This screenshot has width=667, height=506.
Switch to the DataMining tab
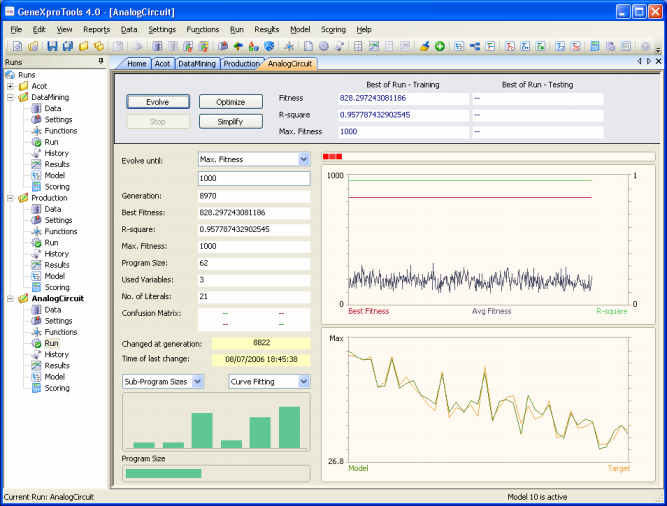(197, 63)
